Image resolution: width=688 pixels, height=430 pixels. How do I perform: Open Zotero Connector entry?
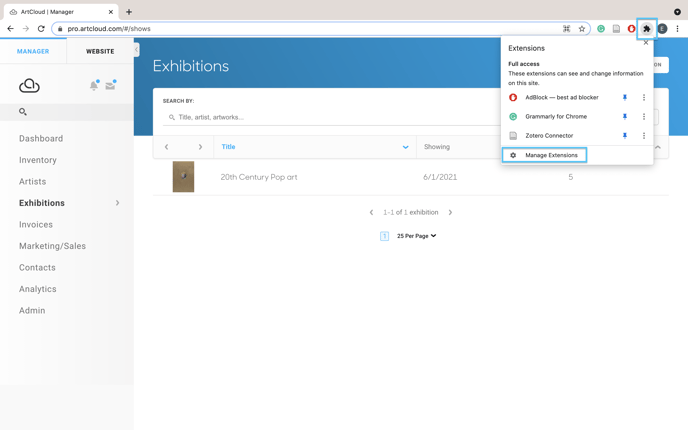click(x=549, y=136)
